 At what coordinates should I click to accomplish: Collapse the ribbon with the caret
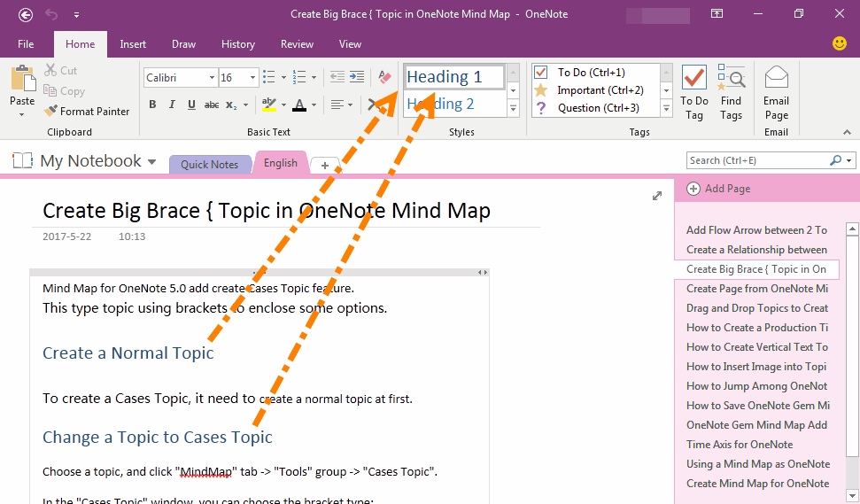847,132
